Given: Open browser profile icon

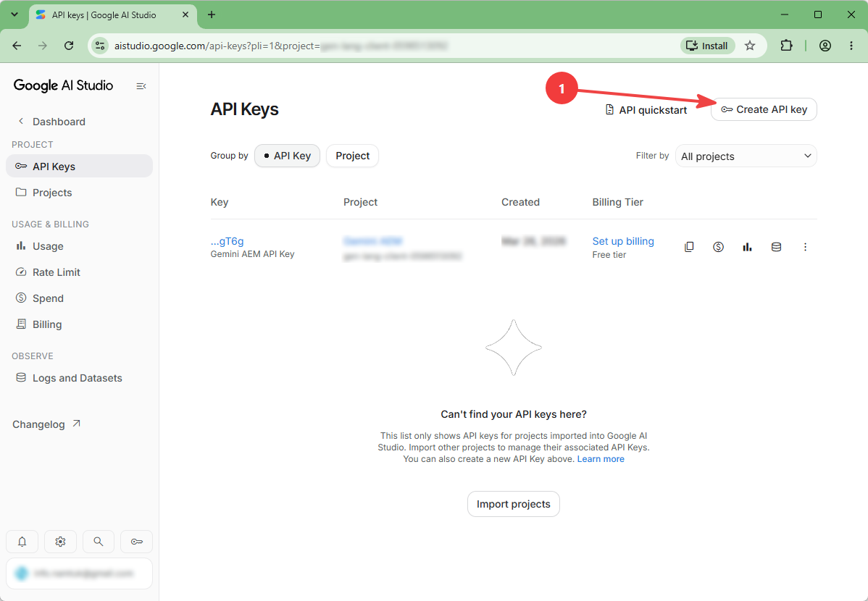Looking at the screenshot, I should click(825, 46).
